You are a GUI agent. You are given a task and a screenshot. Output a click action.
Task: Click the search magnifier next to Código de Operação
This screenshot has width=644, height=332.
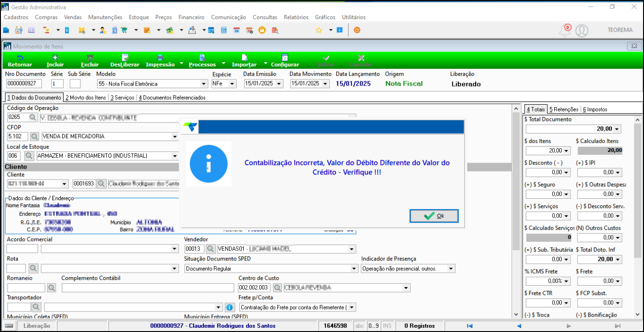coord(33,117)
